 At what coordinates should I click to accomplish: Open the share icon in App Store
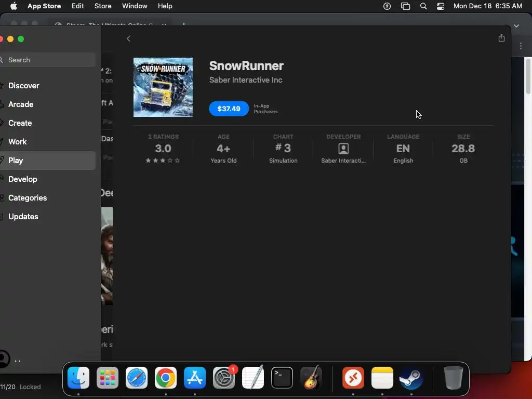[x=501, y=38]
